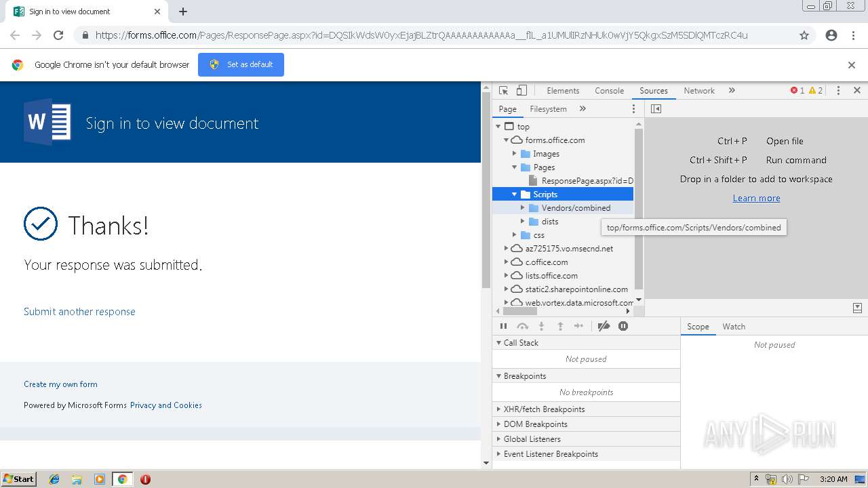Switch to the Network tab
The height and width of the screenshot is (488, 868).
(x=699, y=90)
